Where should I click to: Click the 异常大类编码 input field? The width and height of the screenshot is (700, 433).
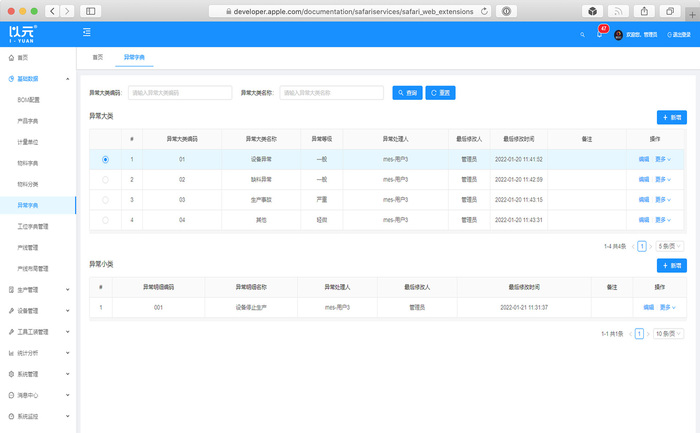(179, 92)
